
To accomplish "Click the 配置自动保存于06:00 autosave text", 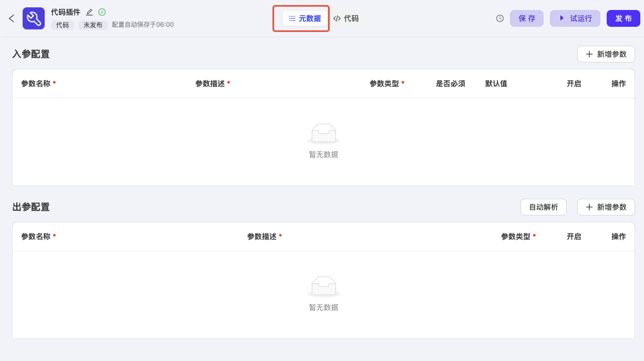I will [143, 25].
